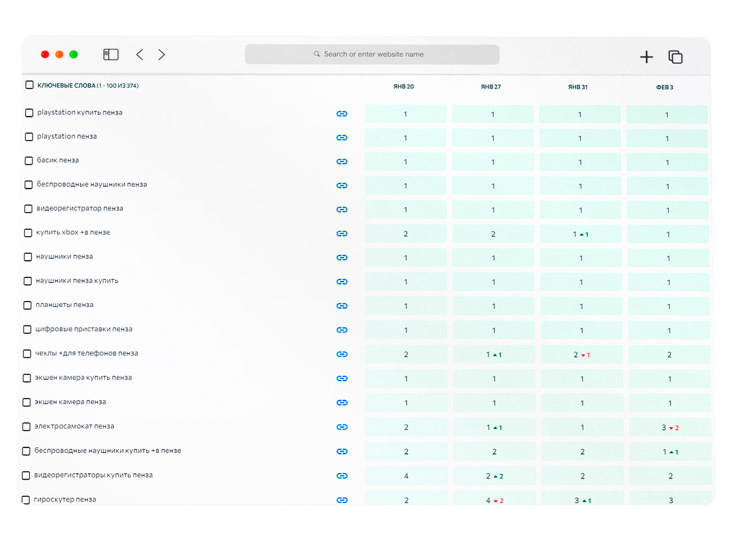The height and width of the screenshot is (560, 736).
Task: Tick checkbox for планшеты пенза
Action: [27, 305]
